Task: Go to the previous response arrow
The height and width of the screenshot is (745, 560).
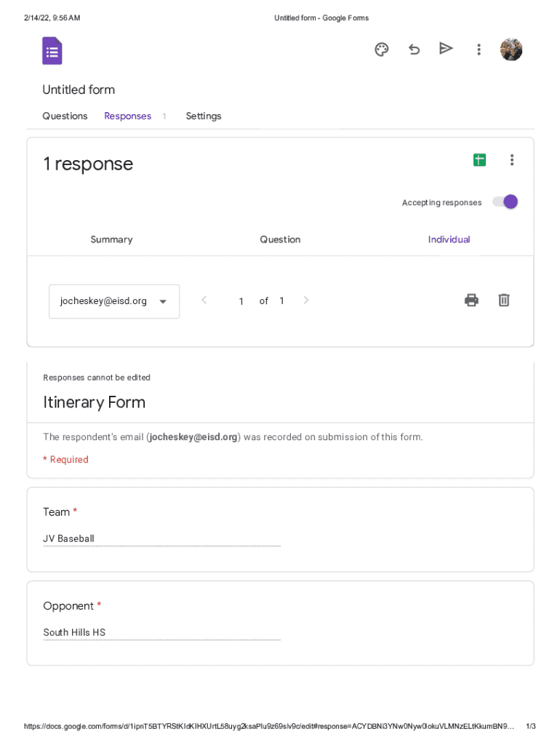Action: tap(204, 300)
